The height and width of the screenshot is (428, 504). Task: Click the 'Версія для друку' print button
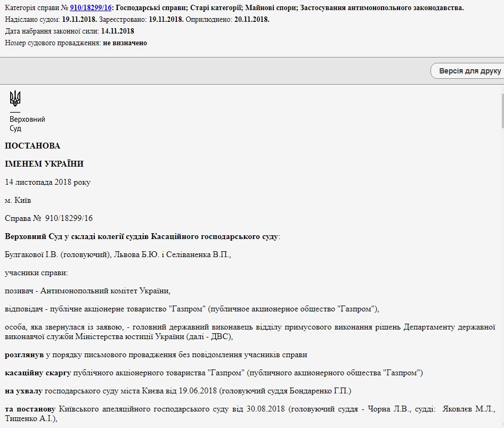[469, 71]
